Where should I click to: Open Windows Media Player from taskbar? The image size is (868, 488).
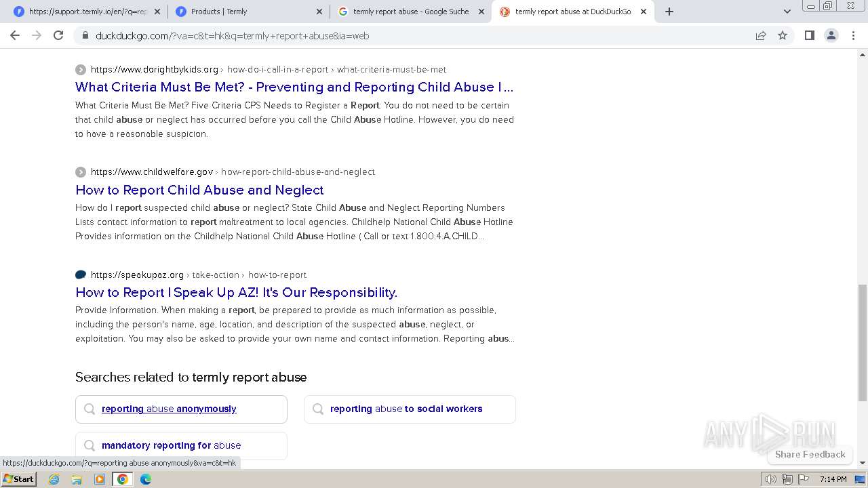(100, 479)
